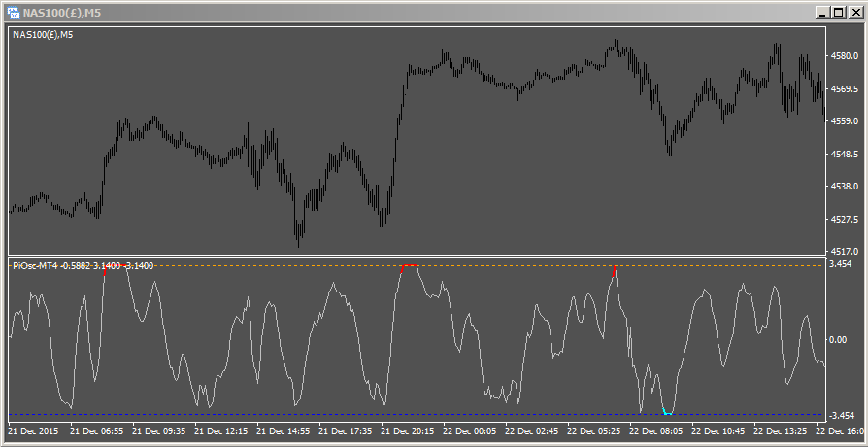Click price level 4580.0 on price scale
This screenshot has width=868, height=447.
click(843, 56)
